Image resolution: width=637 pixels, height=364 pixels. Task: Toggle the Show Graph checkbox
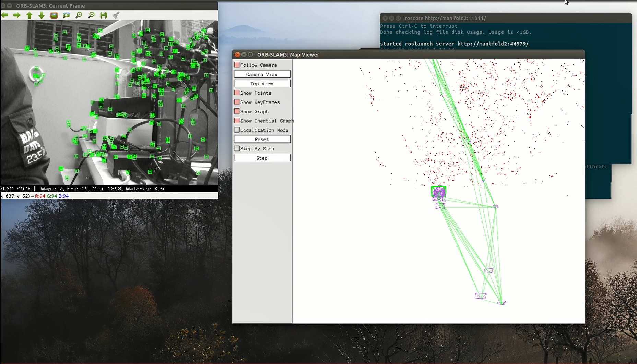(x=237, y=111)
